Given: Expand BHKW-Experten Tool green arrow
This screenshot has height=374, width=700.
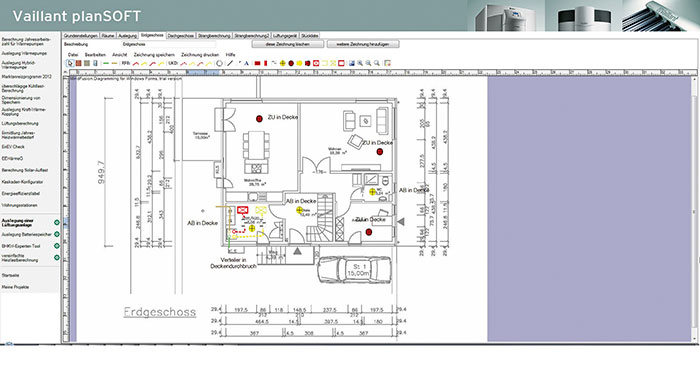Looking at the screenshot, I should pyautogui.click(x=57, y=246).
